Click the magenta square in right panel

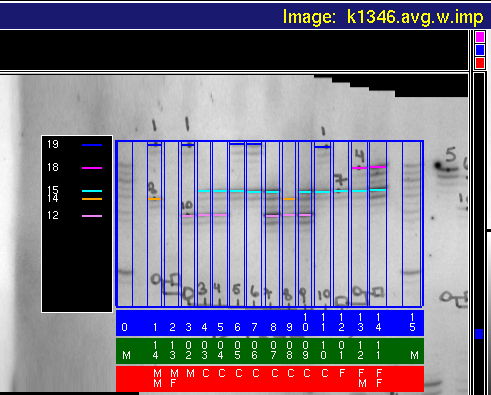[480, 37]
